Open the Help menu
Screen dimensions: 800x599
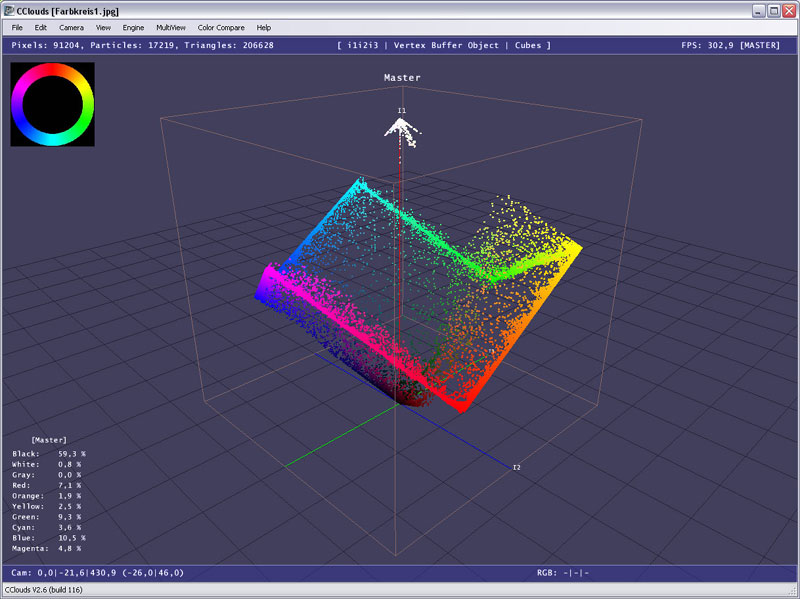point(264,28)
